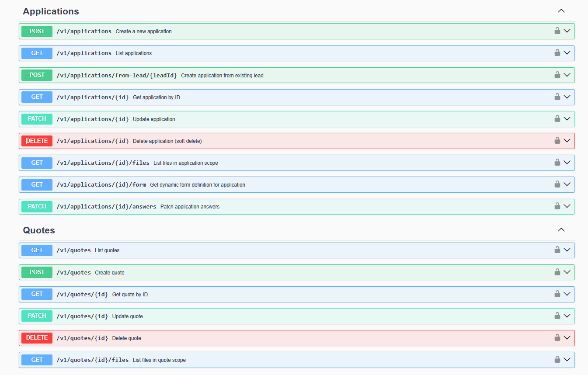Click the GET badge for List quotes
The image size is (588, 375).
point(37,250)
